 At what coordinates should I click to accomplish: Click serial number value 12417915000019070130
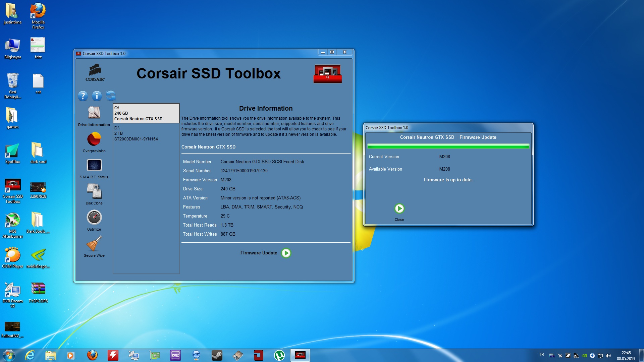click(x=244, y=171)
